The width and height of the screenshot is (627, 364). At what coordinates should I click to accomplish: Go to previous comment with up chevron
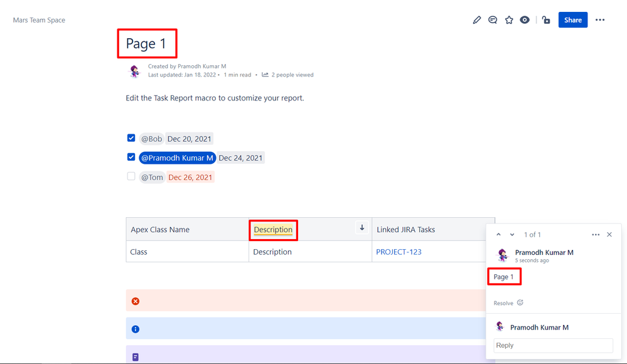[498, 234]
